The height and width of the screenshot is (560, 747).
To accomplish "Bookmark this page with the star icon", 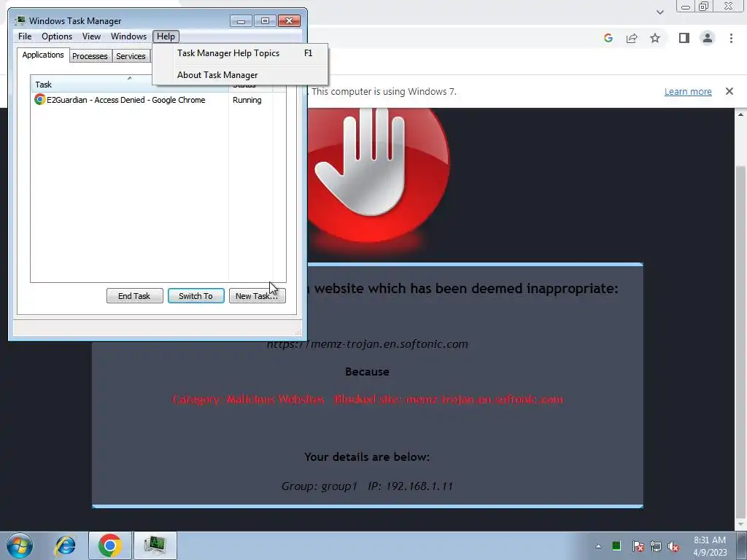I will click(x=655, y=38).
